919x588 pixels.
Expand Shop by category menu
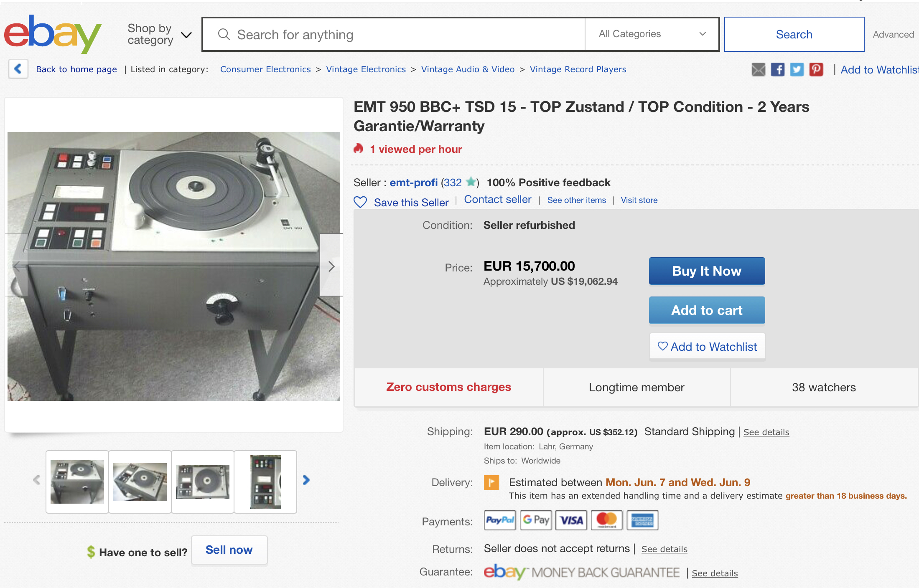pyautogui.click(x=159, y=34)
